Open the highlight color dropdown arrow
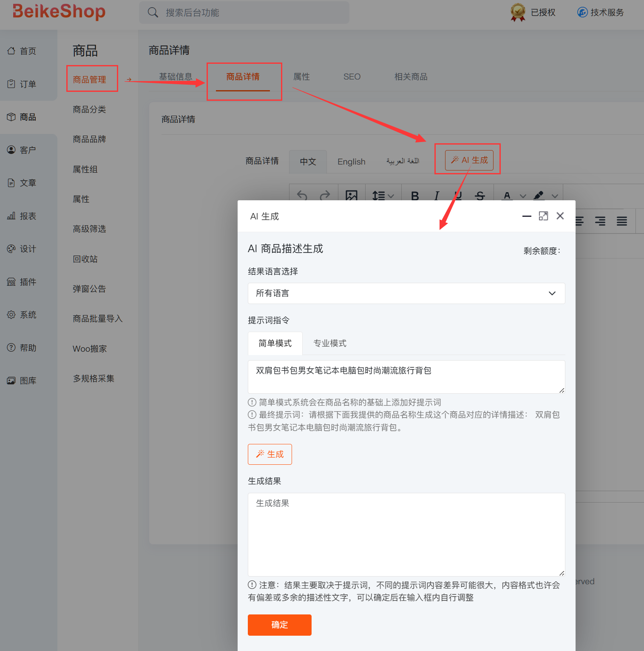 point(555,196)
